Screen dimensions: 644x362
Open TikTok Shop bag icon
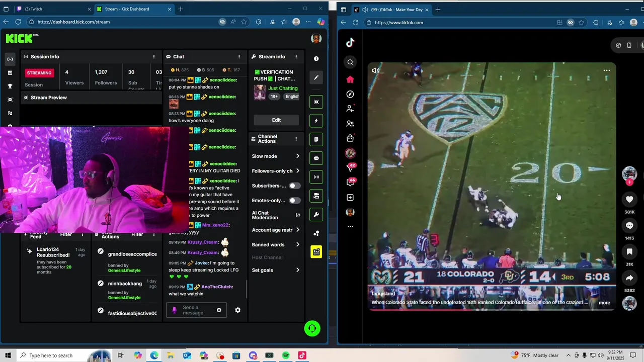point(350,138)
